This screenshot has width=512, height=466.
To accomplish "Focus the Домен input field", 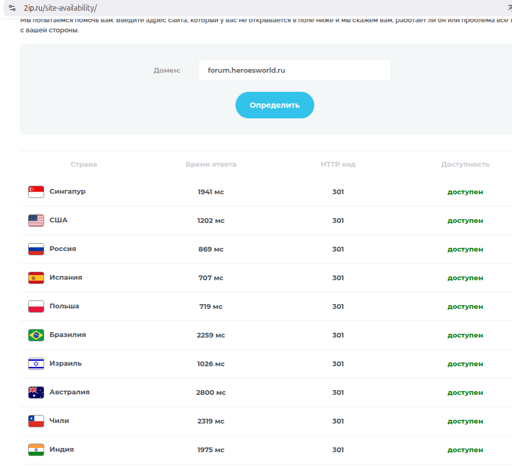I will 294,70.
